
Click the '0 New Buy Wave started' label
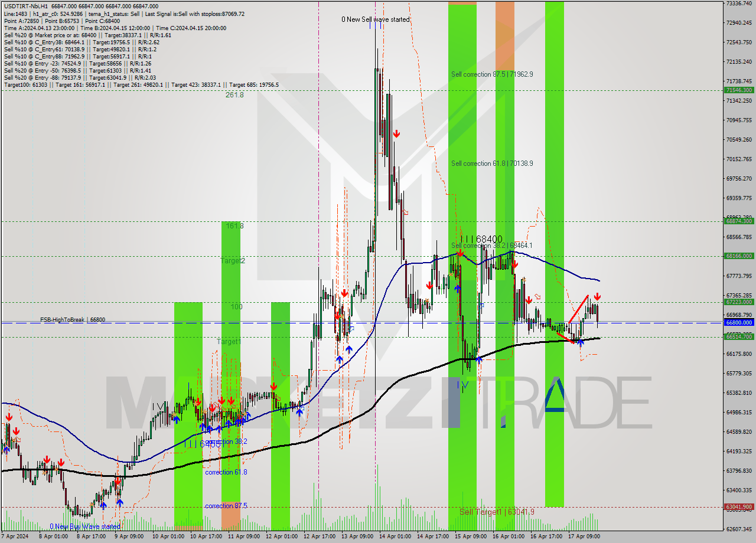(85, 526)
